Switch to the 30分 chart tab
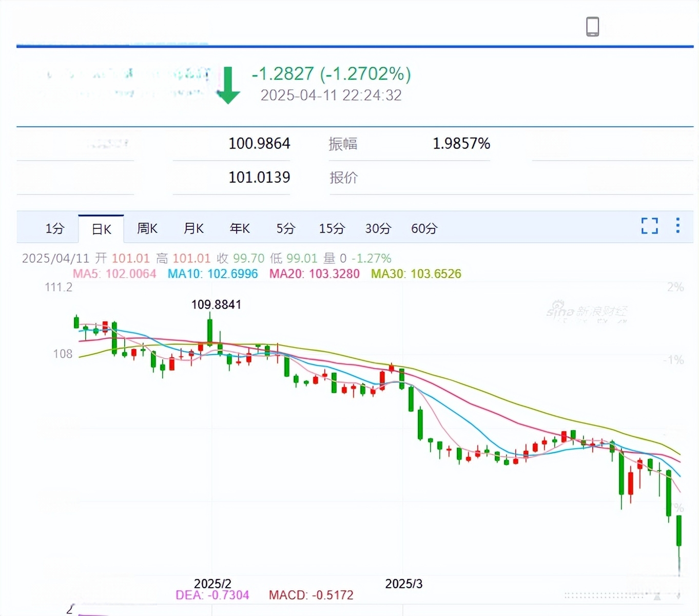The width and height of the screenshot is (699, 616). coord(378,228)
